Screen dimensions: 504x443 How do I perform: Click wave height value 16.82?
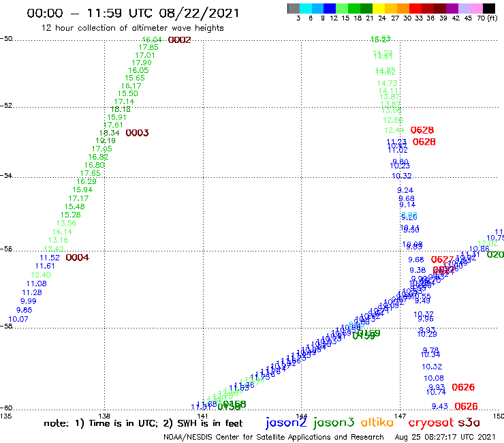coord(98,157)
